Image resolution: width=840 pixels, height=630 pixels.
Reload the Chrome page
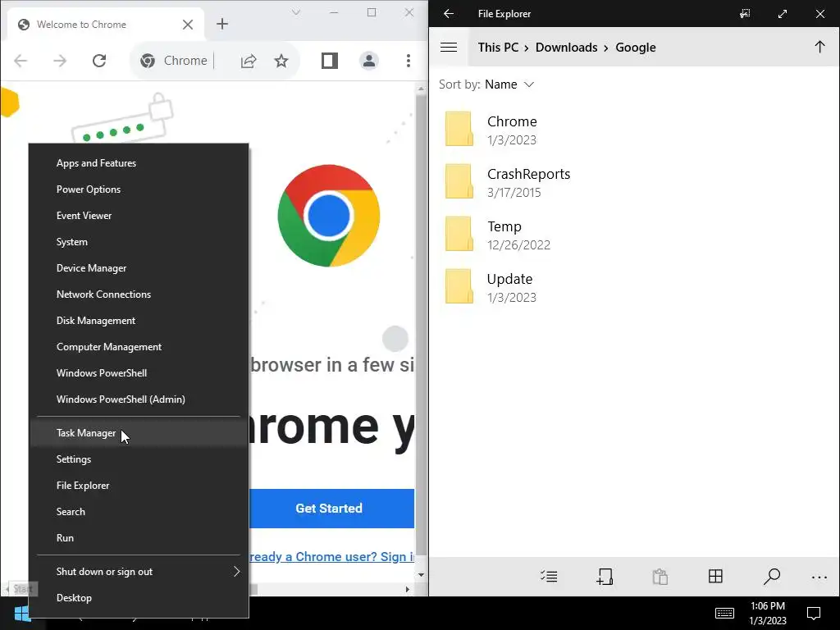(x=99, y=61)
